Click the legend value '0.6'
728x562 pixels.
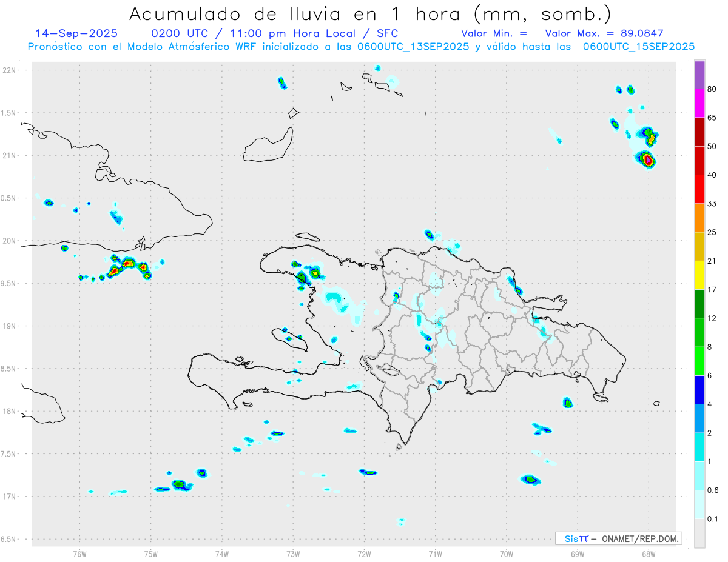(x=713, y=490)
